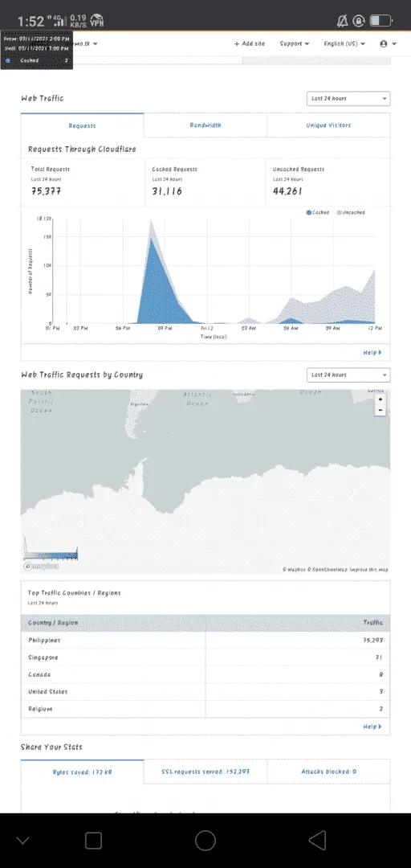
Task: Click the Philippines country row
Action: [205, 640]
